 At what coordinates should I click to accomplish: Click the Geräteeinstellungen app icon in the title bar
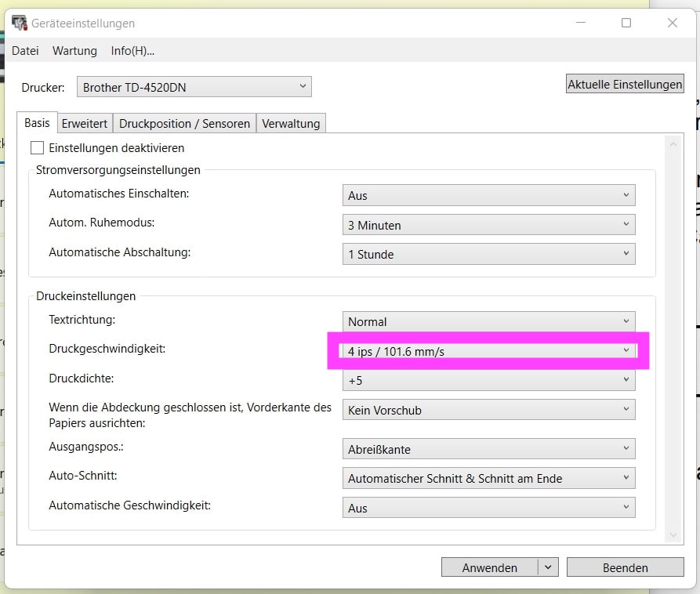pyautogui.click(x=19, y=23)
